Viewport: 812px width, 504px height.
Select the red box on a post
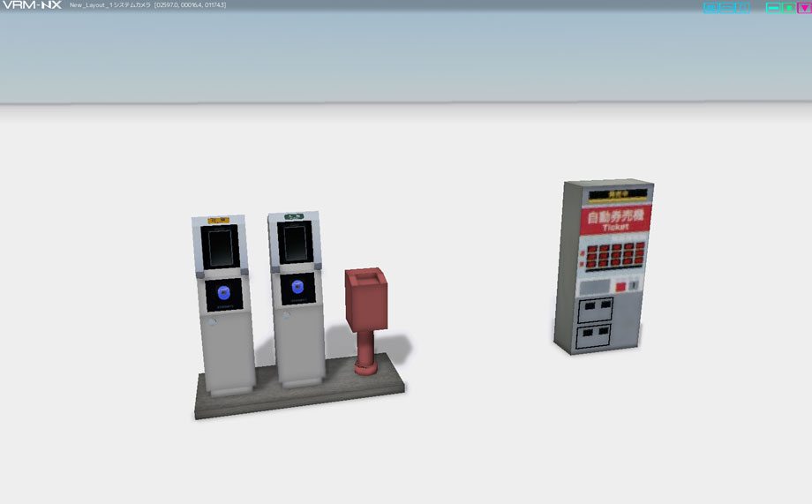coord(366,320)
